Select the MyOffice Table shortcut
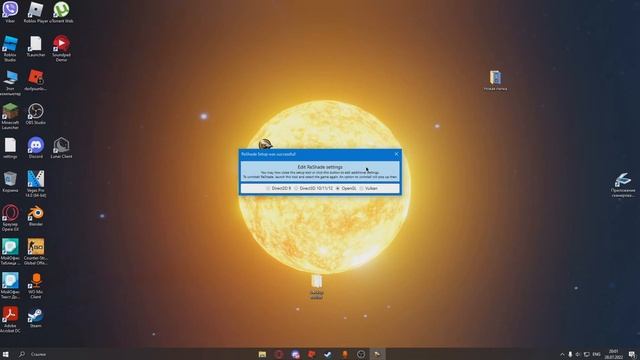Screen dimensions: 640x360 (10, 252)
